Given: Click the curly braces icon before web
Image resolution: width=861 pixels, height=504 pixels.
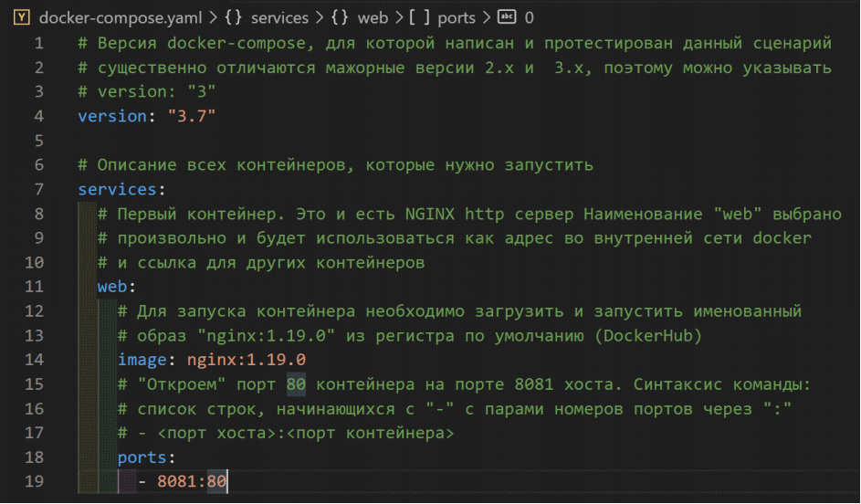Looking at the screenshot, I should click(340, 17).
